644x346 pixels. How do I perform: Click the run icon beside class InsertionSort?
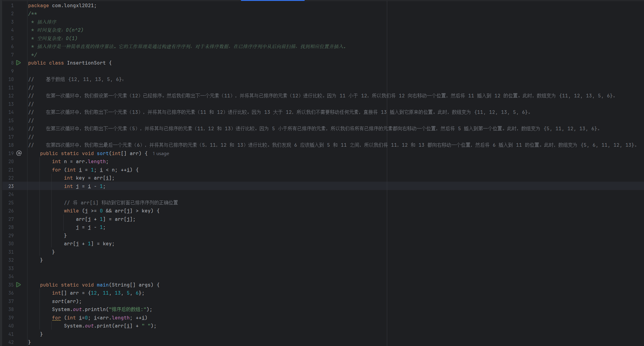pos(19,63)
